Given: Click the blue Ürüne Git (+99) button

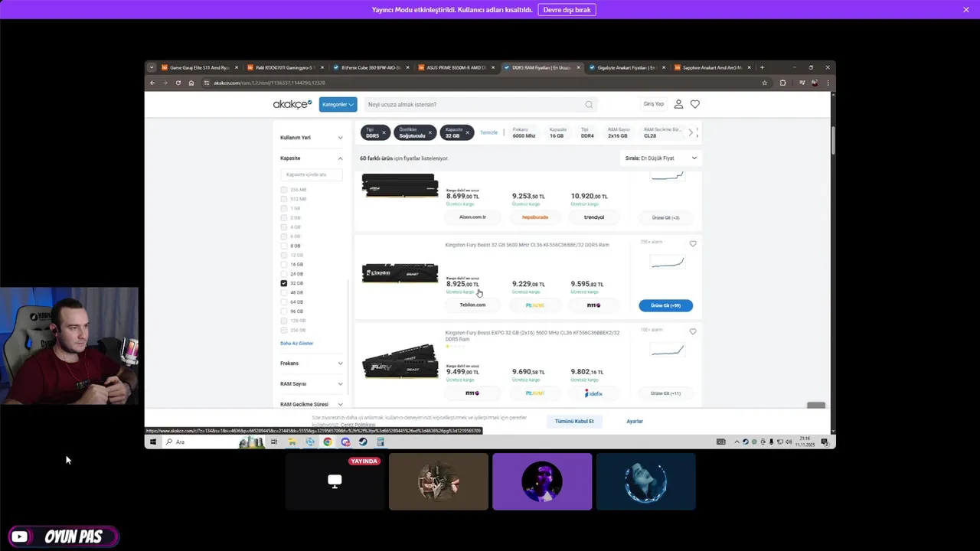Looking at the screenshot, I should (x=665, y=305).
